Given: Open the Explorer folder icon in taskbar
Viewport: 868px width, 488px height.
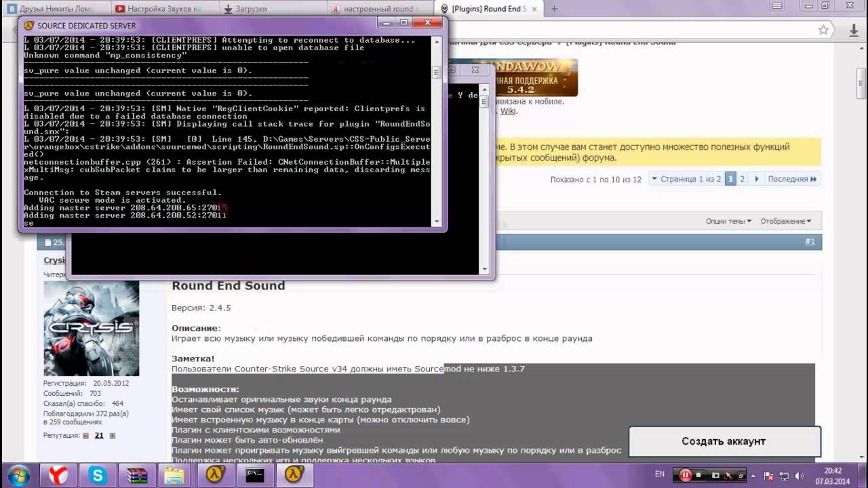Looking at the screenshot, I should (x=175, y=474).
